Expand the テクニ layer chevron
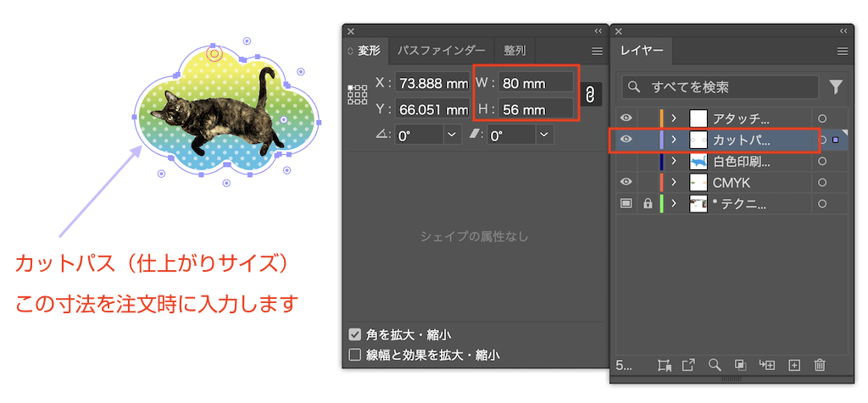This screenshot has width=868, height=403. click(x=674, y=204)
